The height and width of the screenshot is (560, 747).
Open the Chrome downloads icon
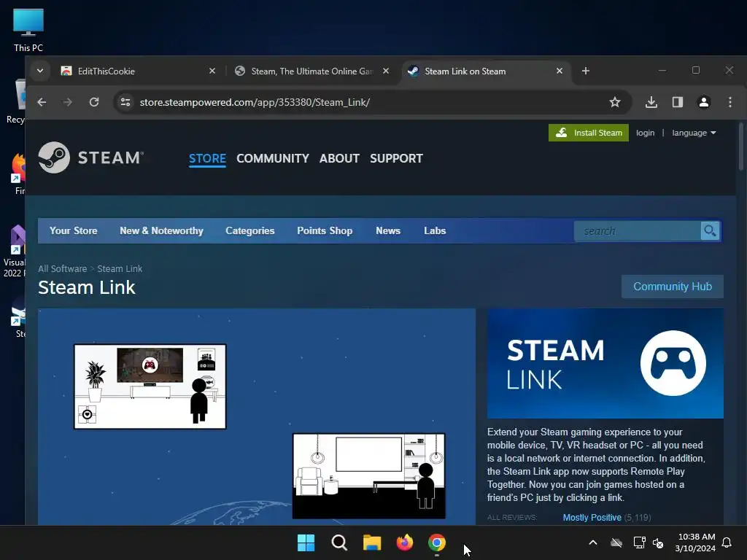[651, 102]
